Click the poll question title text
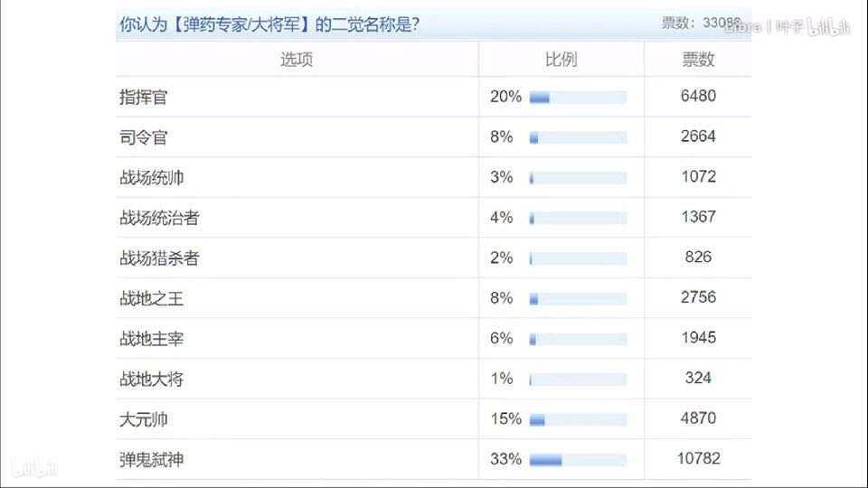Image resolution: width=868 pixels, height=488 pixels. point(269,25)
